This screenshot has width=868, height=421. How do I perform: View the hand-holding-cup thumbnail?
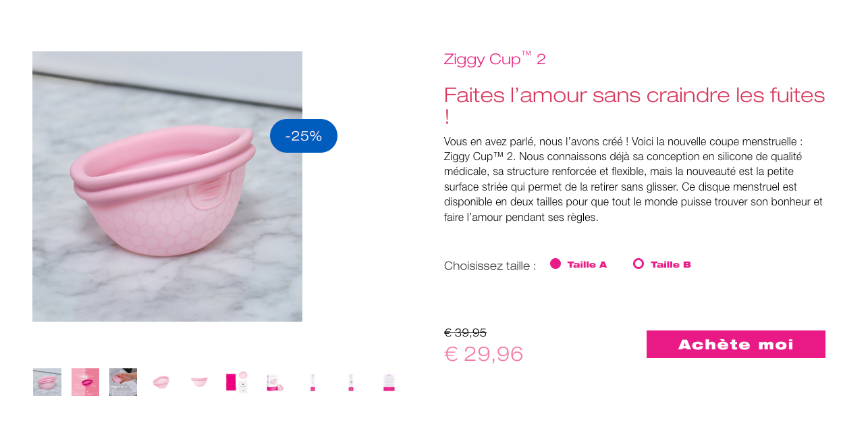coord(123,382)
